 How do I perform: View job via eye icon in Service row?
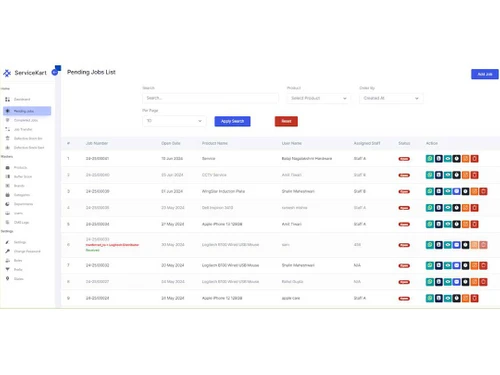[x=448, y=159]
